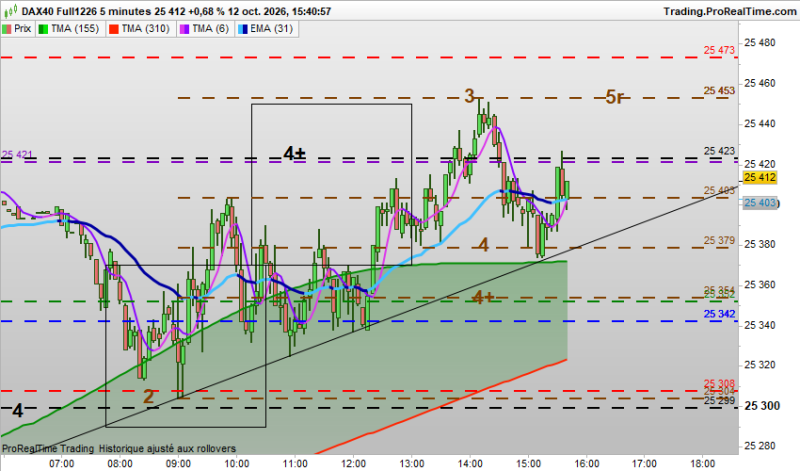Select the black 25 423 level label
This screenshot has width=800, height=471.
[x=719, y=151]
